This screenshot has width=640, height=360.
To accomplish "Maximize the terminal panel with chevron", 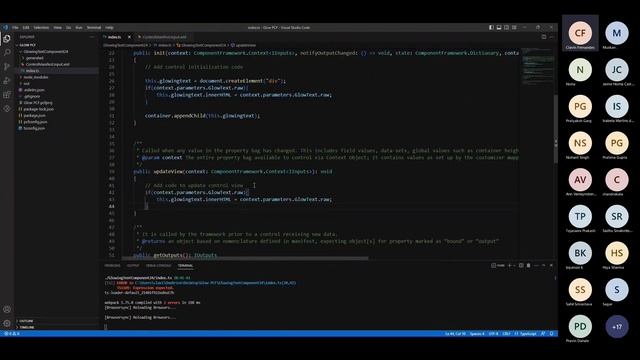I will click(544, 265).
